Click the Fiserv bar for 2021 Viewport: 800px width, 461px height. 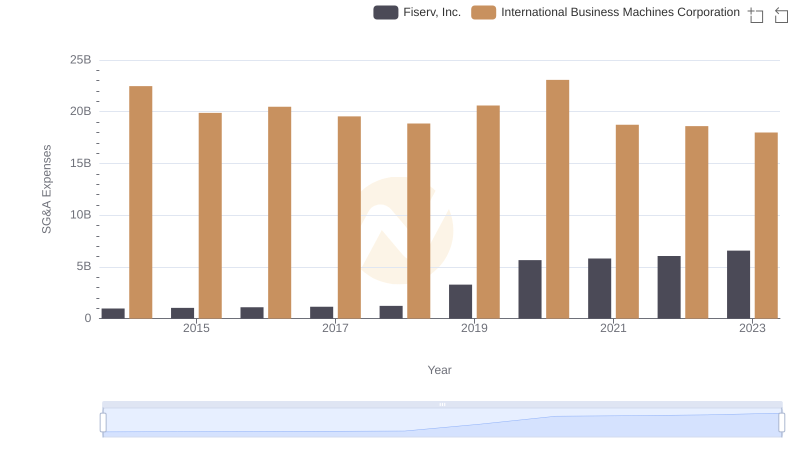point(599,288)
